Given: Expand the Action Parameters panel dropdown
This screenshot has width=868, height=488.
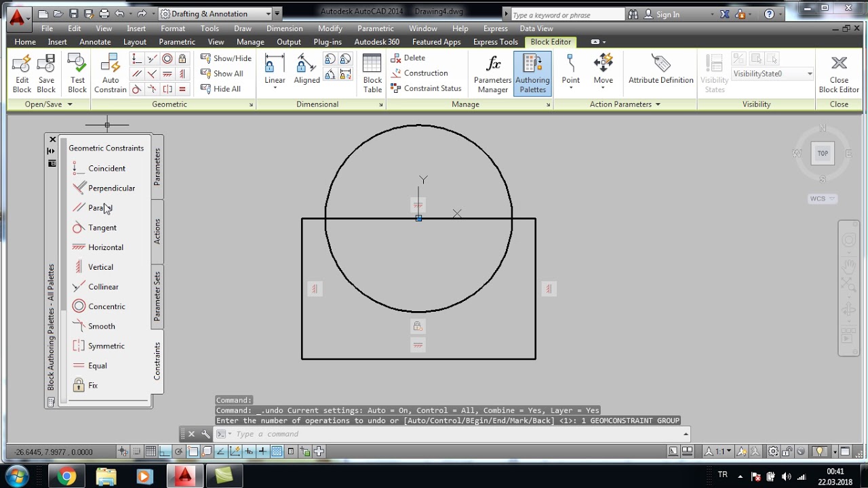Looking at the screenshot, I should [x=657, y=104].
